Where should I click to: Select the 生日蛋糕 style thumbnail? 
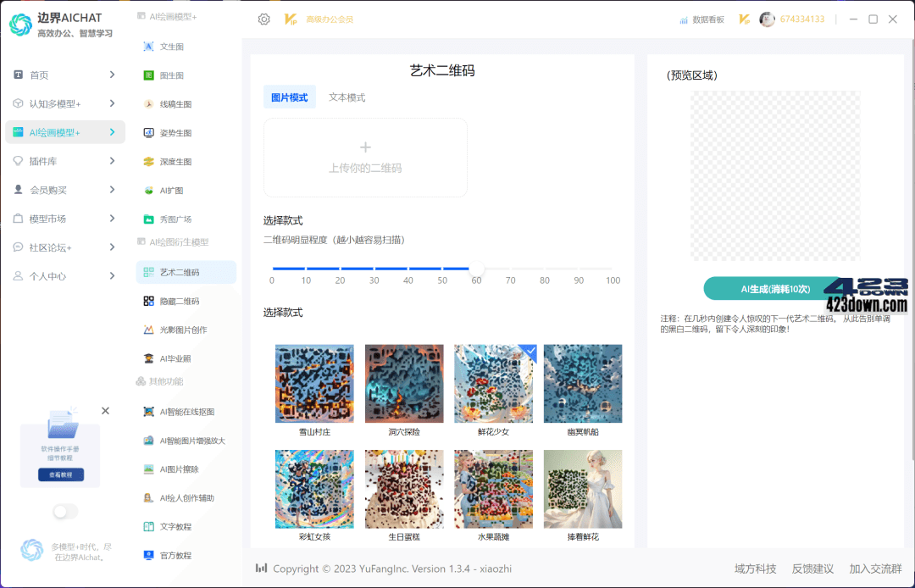pyautogui.click(x=404, y=489)
